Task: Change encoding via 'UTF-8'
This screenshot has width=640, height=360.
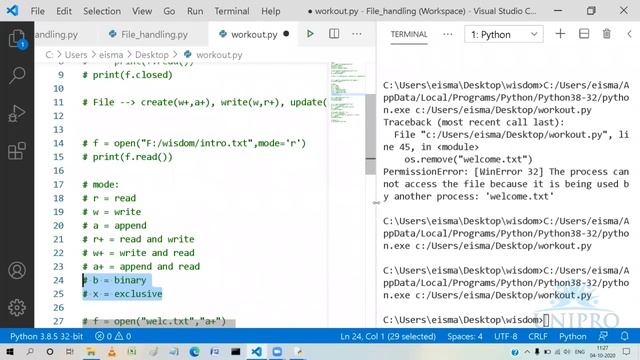Action: pyautogui.click(x=506, y=336)
